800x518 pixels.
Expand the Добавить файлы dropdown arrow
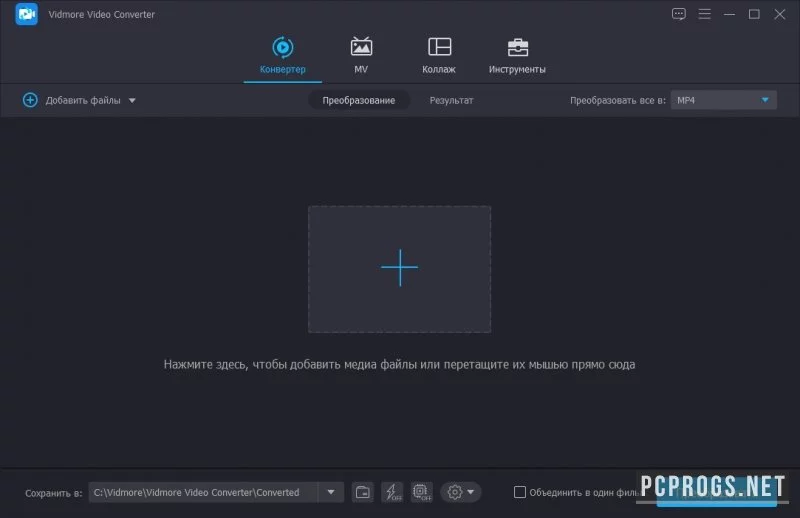pyautogui.click(x=132, y=101)
